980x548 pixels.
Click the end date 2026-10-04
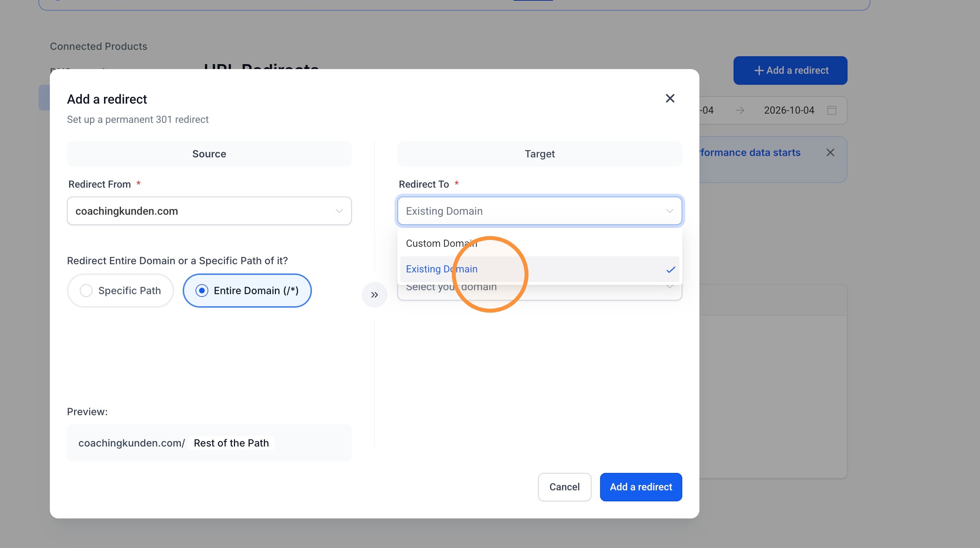(789, 110)
